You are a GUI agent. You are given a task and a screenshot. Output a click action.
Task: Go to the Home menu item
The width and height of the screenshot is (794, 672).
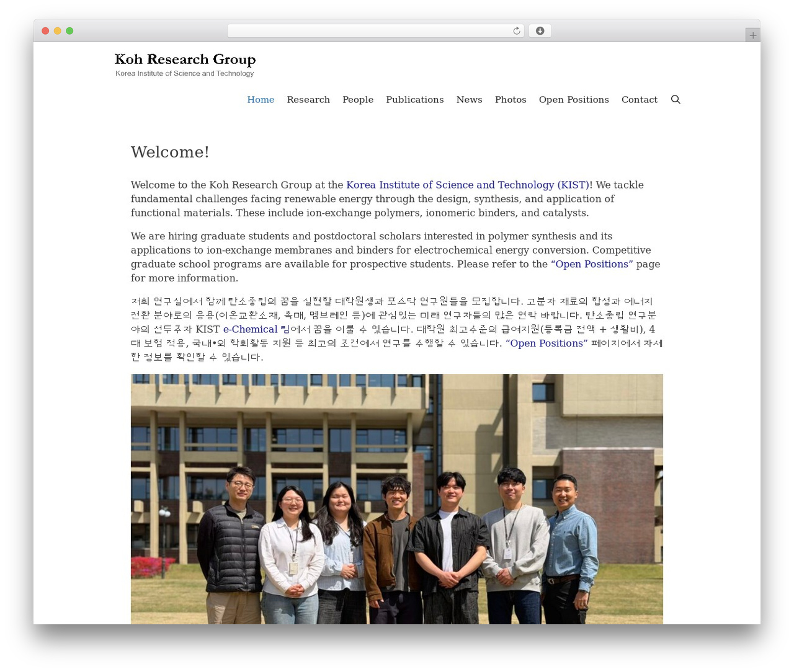pos(261,100)
